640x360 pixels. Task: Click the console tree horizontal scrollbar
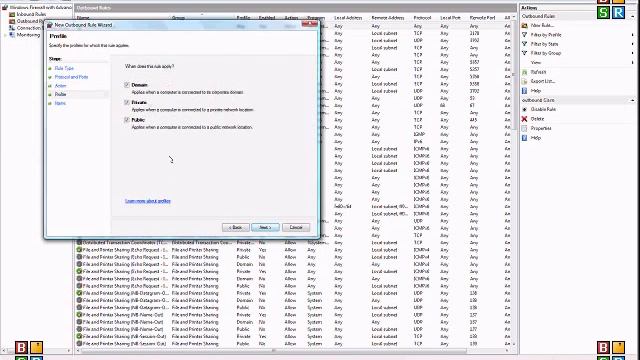36,351
